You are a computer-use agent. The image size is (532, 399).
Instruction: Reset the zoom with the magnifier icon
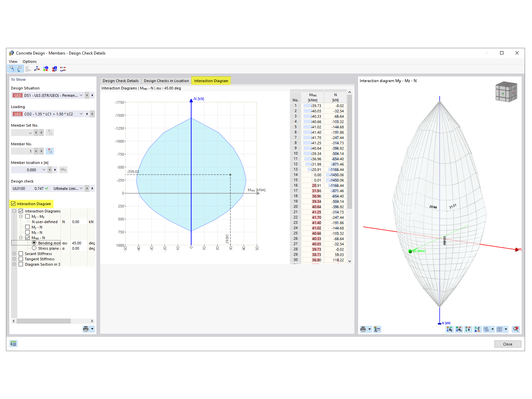[x=516, y=329]
